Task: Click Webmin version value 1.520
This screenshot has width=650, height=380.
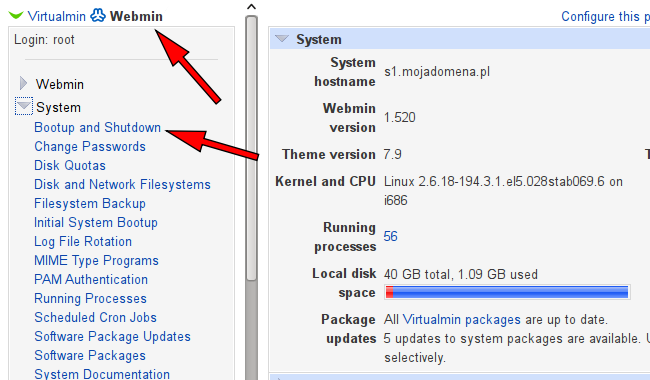Action: point(400,117)
